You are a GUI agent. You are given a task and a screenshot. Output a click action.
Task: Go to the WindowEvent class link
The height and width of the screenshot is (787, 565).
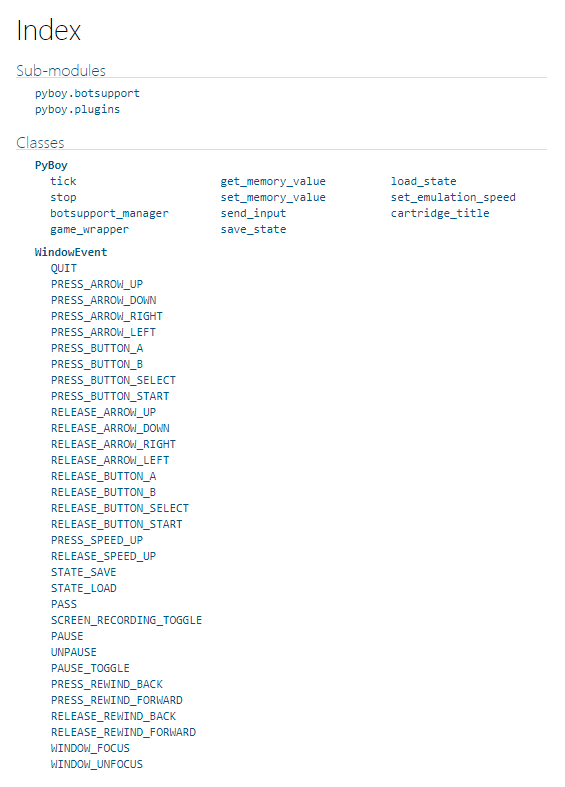point(71,252)
